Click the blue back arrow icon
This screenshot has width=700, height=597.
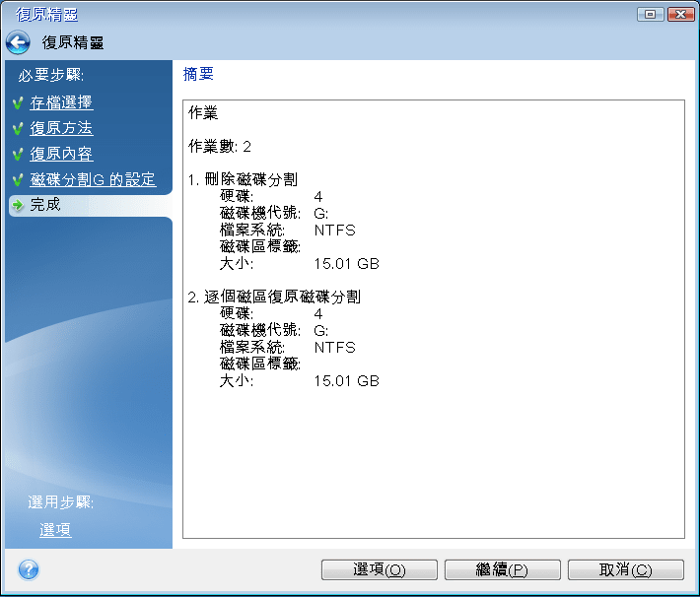pyautogui.click(x=18, y=42)
